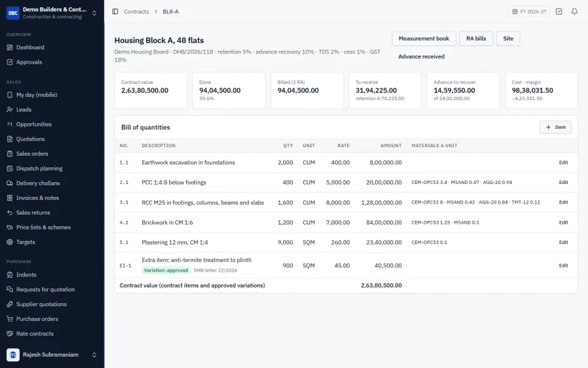This screenshot has height=368, width=588.
Task: Click the Approvals checkbox icon
Action: 10,62
